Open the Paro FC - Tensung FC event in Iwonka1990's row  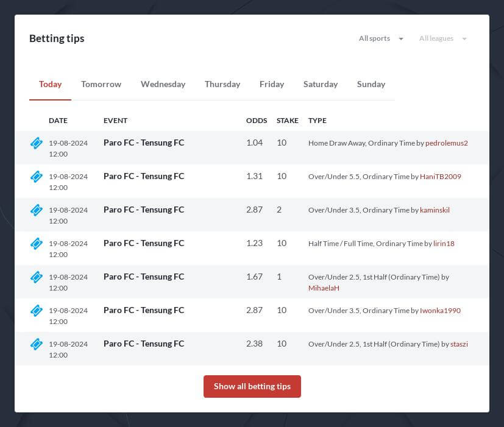tap(144, 310)
